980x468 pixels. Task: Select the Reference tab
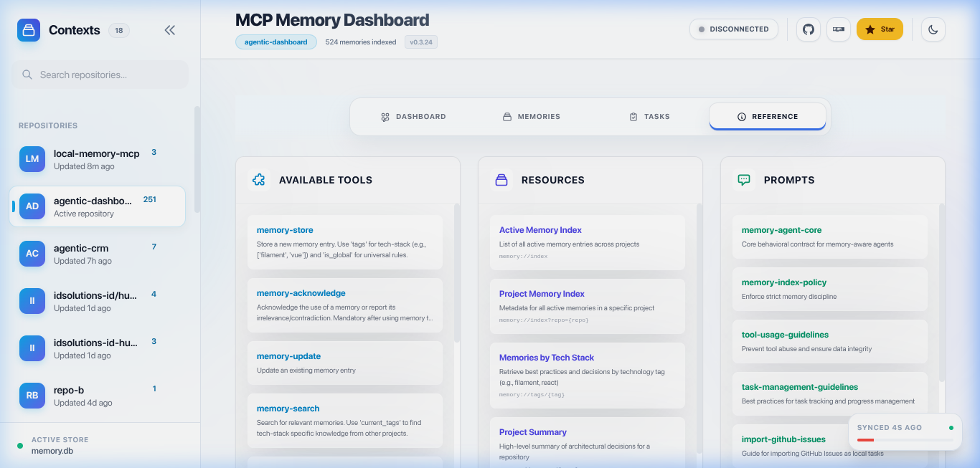pos(768,117)
